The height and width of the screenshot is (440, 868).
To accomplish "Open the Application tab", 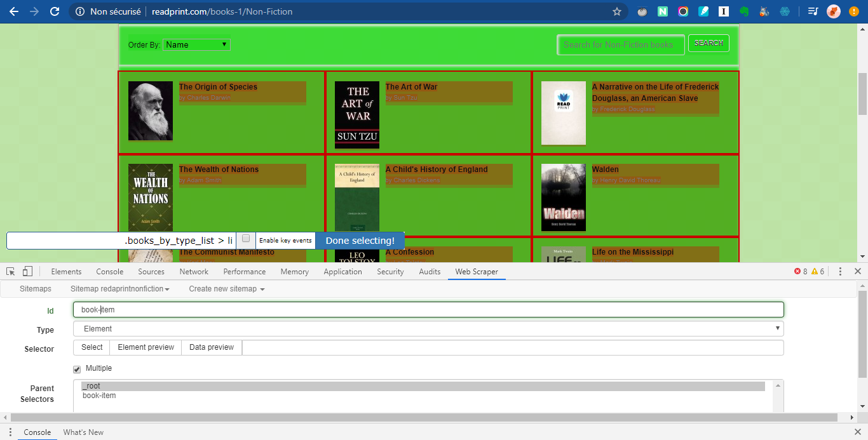I will coord(342,272).
